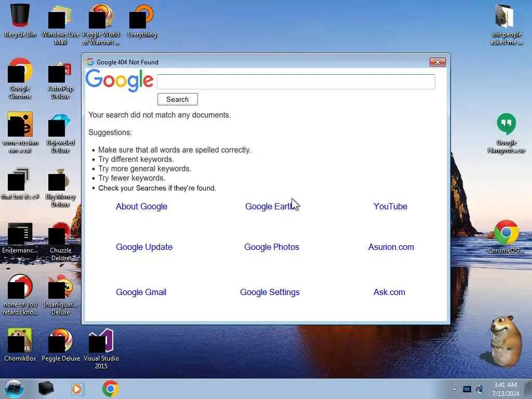
Task: Close the Google 404 Not Found window
Action: pyautogui.click(x=437, y=62)
